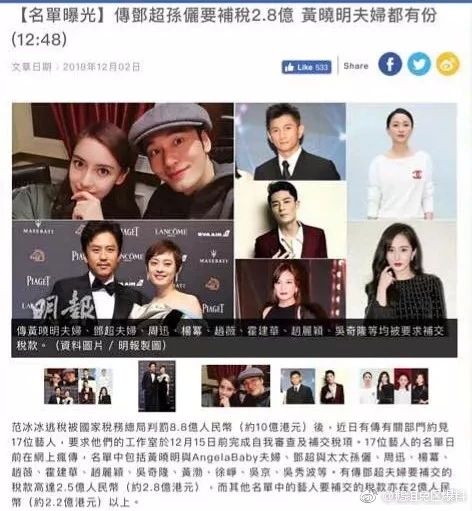Click the woman in white sweater photo
The height and width of the screenshot is (511, 472).
point(402,162)
